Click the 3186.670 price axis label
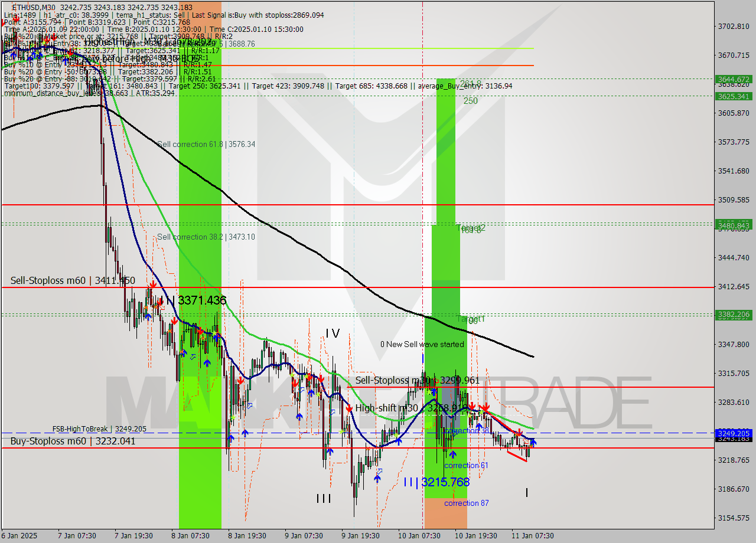This screenshot has height=543, width=756. click(x=734, y=489)
